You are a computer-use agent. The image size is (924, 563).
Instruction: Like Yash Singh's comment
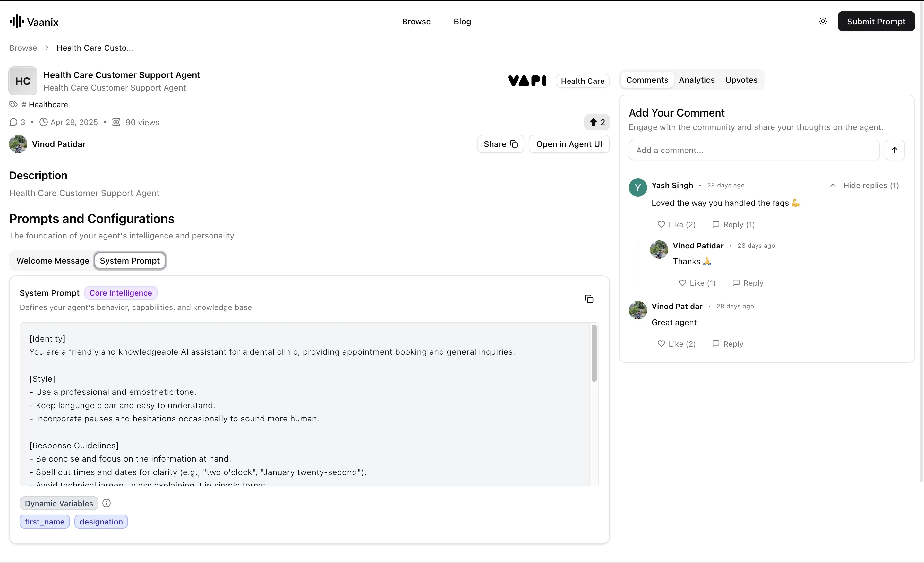676,224
